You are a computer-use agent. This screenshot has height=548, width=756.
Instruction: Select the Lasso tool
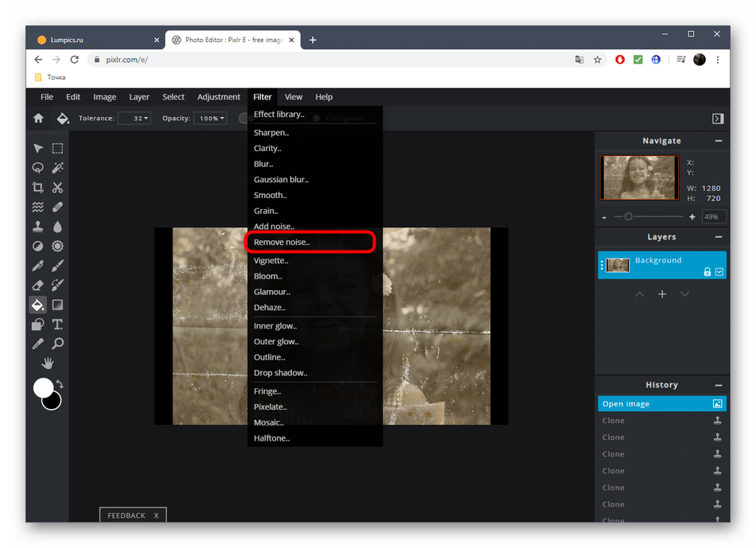tap(37, 168)
